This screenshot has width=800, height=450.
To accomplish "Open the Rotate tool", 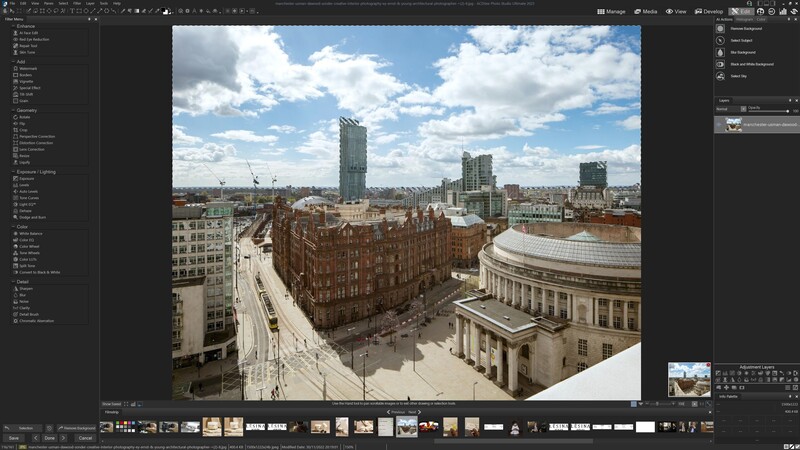I will [24, 117].
